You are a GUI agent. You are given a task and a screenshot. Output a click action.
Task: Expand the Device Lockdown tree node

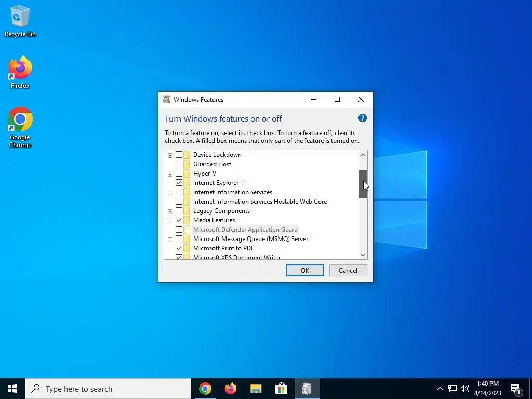pos(170,155)
